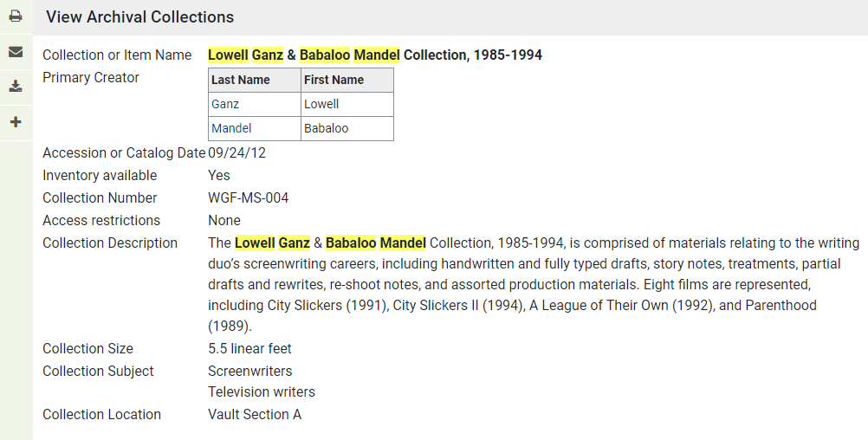Click the 5.5 linear feet size value

click(x=249, y=349)
